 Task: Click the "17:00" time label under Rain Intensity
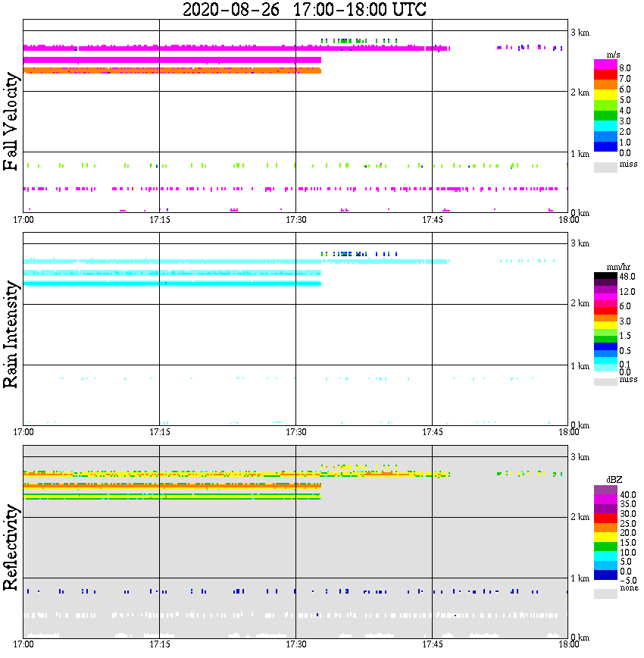pyautogui.click(x=23, y=432)
